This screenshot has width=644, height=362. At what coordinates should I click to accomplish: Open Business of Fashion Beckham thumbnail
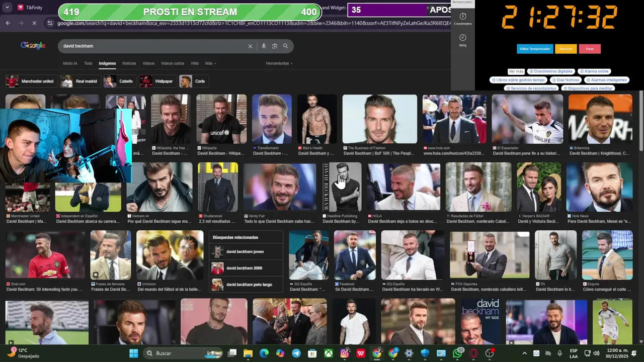coord(380,119)
